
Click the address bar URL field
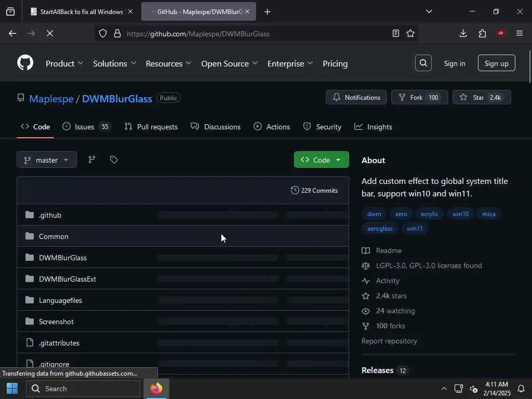256,34
